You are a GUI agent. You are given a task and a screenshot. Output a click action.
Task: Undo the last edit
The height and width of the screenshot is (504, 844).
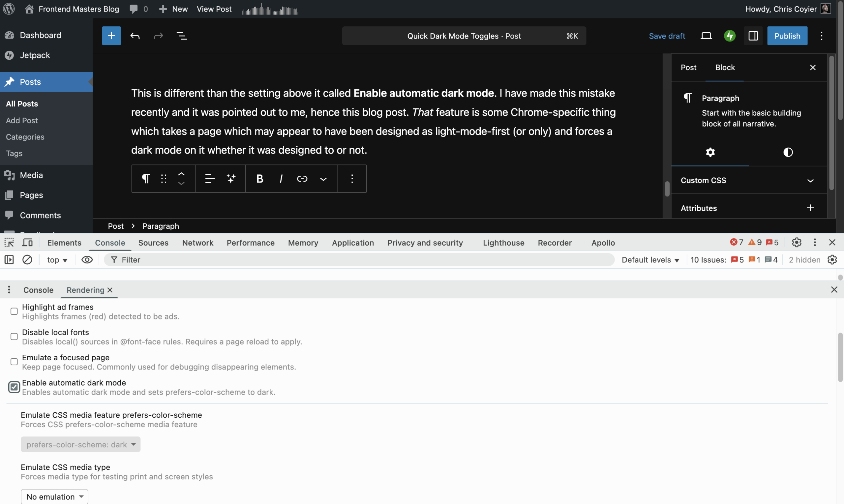[135, 36]
